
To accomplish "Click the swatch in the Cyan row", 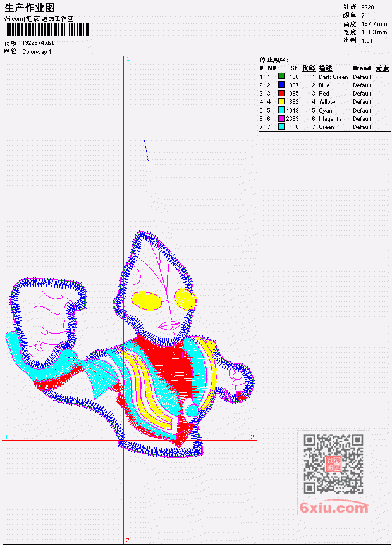I will coord(281,110).
